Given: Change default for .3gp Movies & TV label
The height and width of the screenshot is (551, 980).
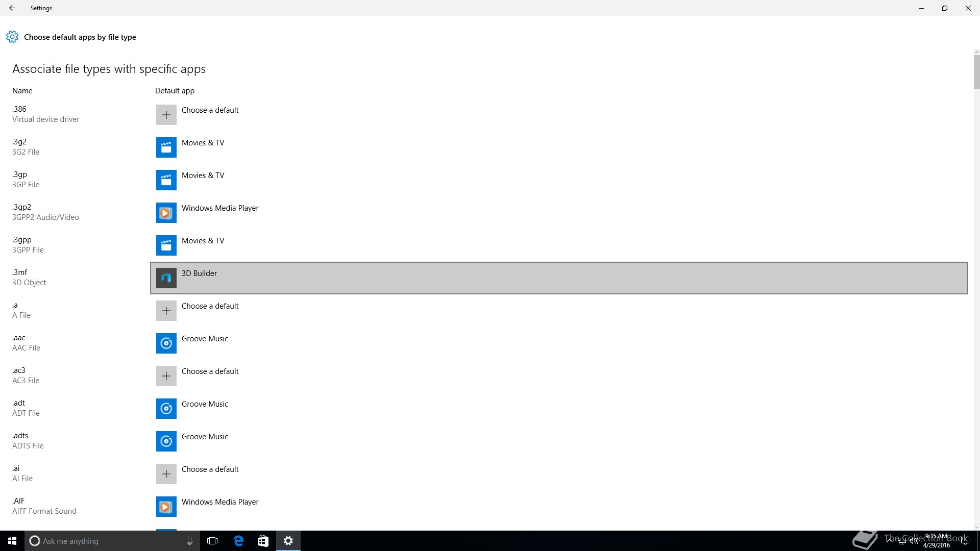Looking at the screenshot, I should coord(203,176).
